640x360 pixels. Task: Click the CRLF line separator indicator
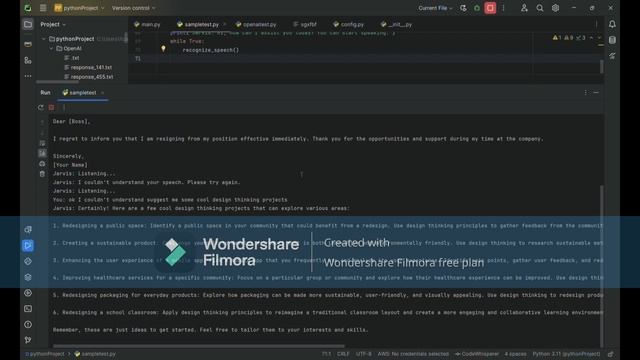tap(343, 354)
